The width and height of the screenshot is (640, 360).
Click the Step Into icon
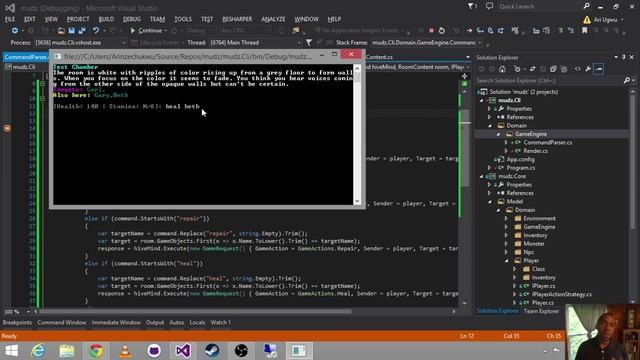click(480, 31)
